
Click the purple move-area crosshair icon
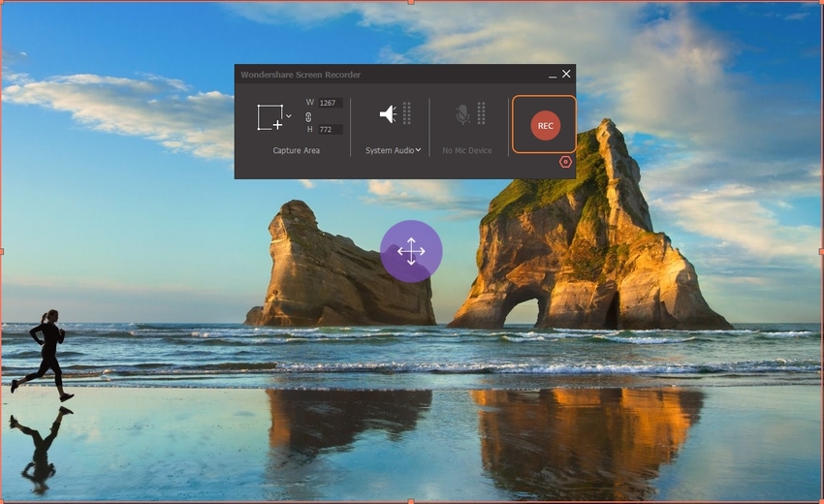click(x=411, y=252)
